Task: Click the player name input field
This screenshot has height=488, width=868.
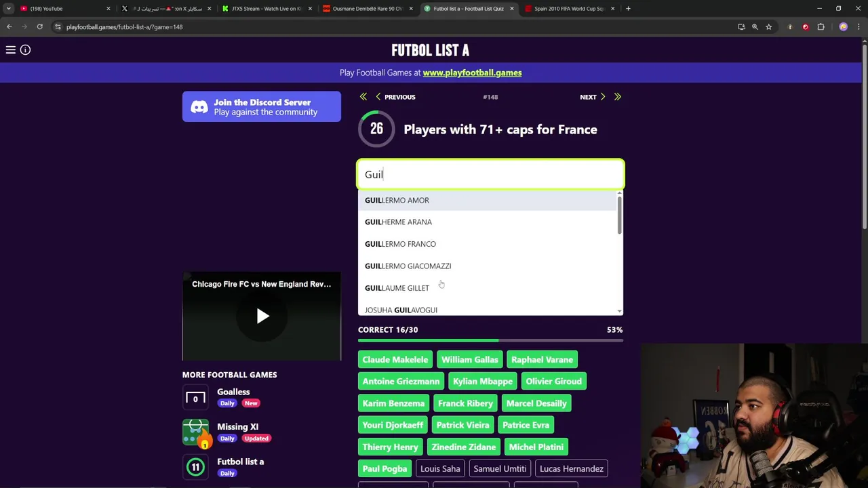Action: [x=490, y=174]
